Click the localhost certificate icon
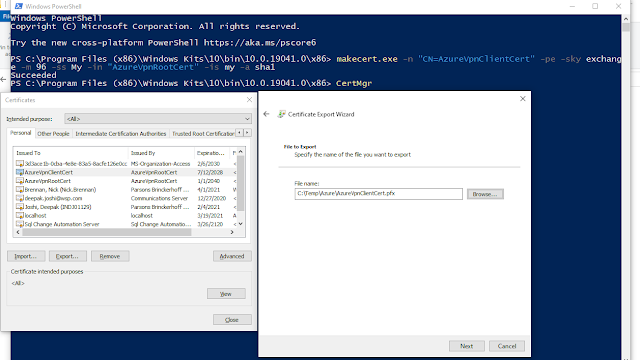 pyautogui.click(x=20, y=216)
